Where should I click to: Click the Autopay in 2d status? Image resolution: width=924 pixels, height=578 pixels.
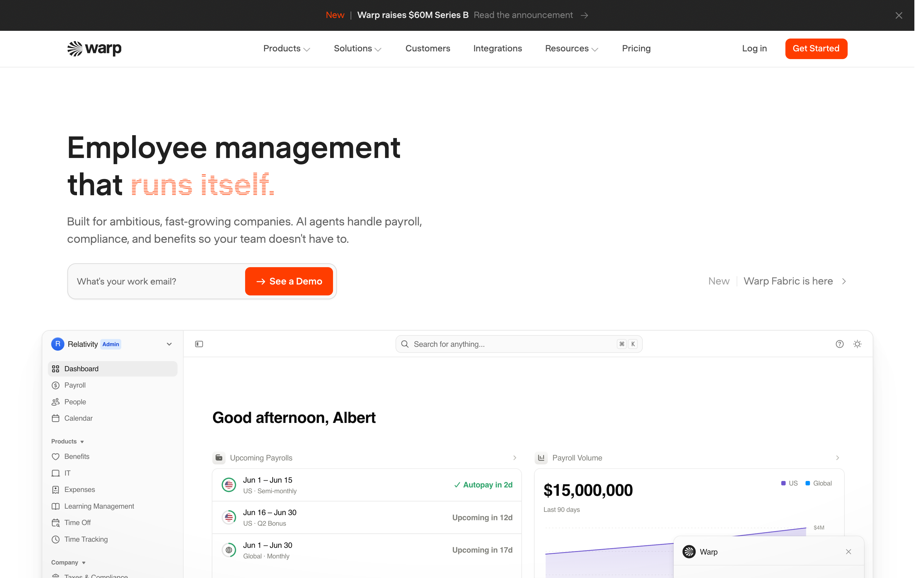click(x=483, y=485)
